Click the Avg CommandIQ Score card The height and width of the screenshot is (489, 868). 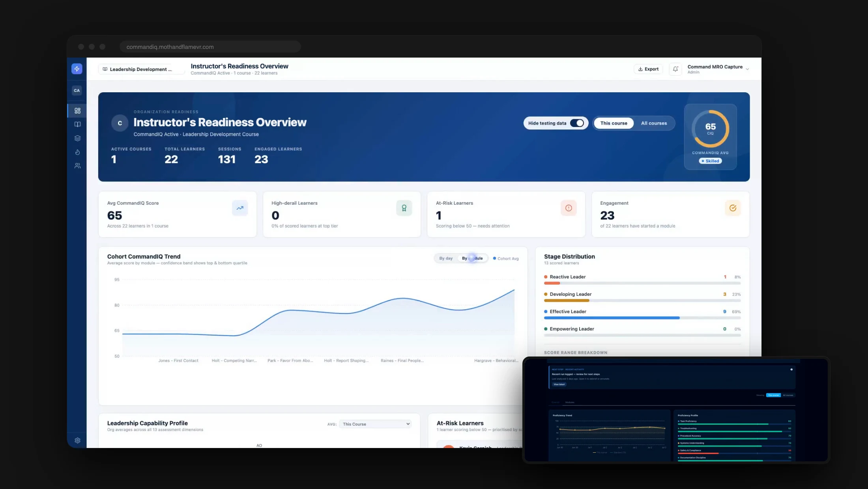pos(178,214)
